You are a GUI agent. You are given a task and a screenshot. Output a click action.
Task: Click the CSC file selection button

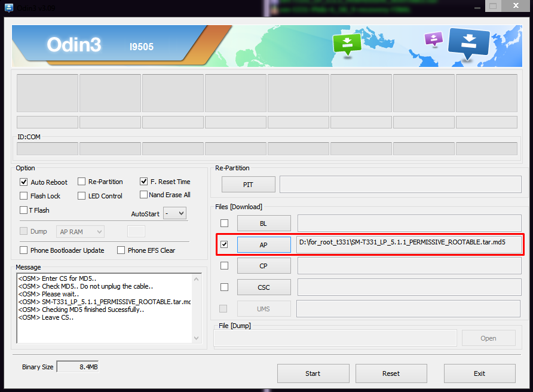click(x=264, y=287)
